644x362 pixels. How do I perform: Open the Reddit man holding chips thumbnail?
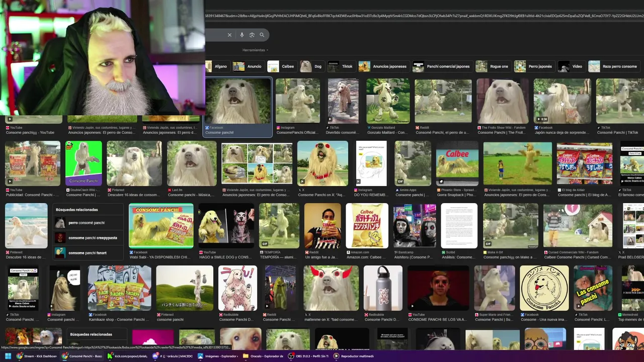pos(323,226)
